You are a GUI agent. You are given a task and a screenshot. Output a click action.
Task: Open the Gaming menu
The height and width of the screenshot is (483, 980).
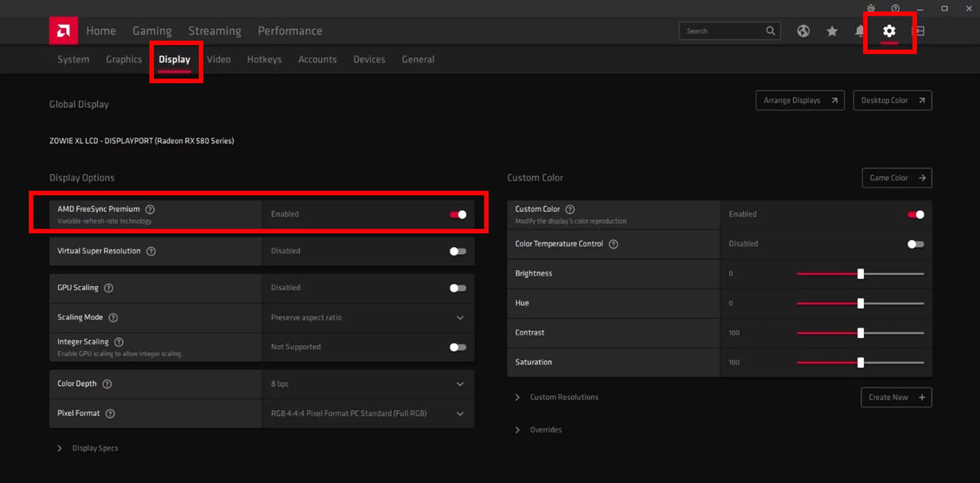(152, 31)
